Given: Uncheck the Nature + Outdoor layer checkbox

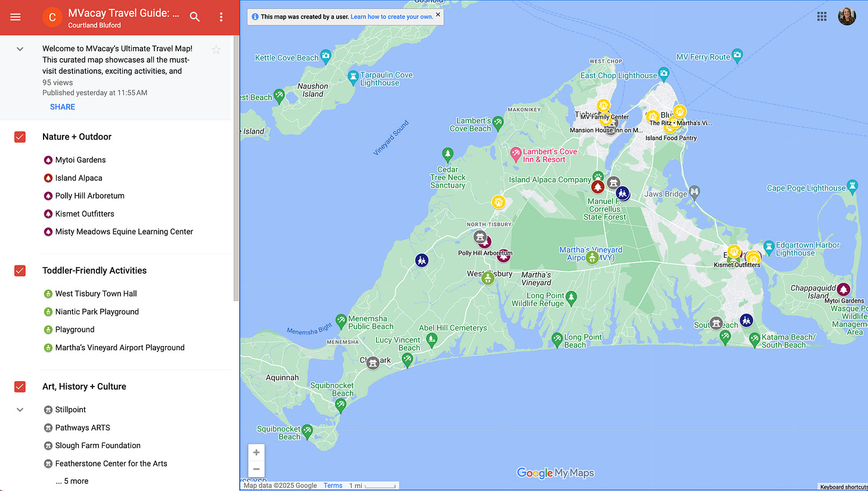Looking at the screenshot, I should (x=20, y=137).
